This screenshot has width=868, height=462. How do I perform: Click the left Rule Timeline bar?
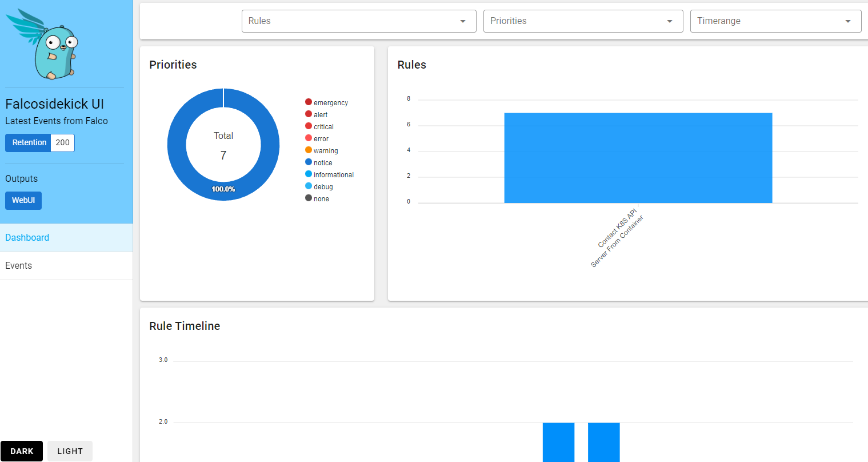558,442
